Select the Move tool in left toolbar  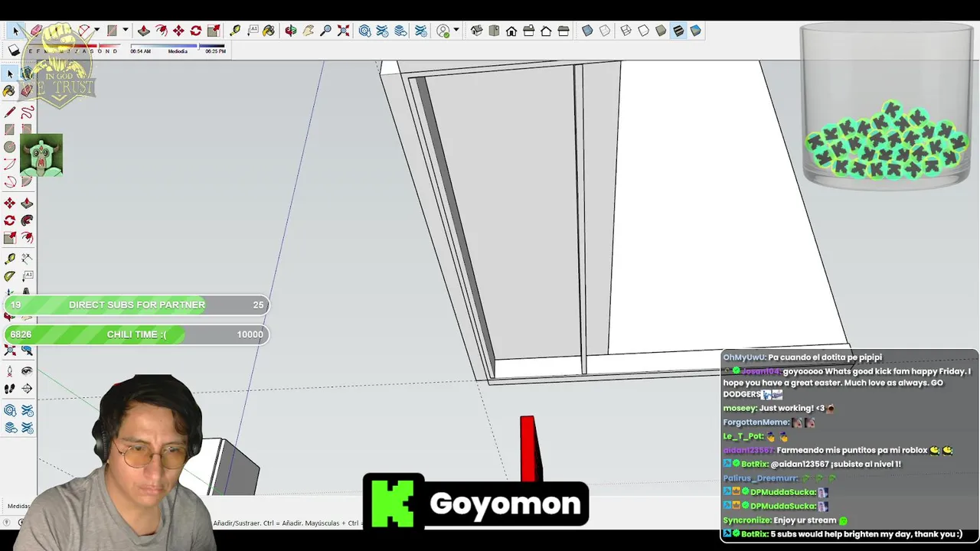pos(9,203)
